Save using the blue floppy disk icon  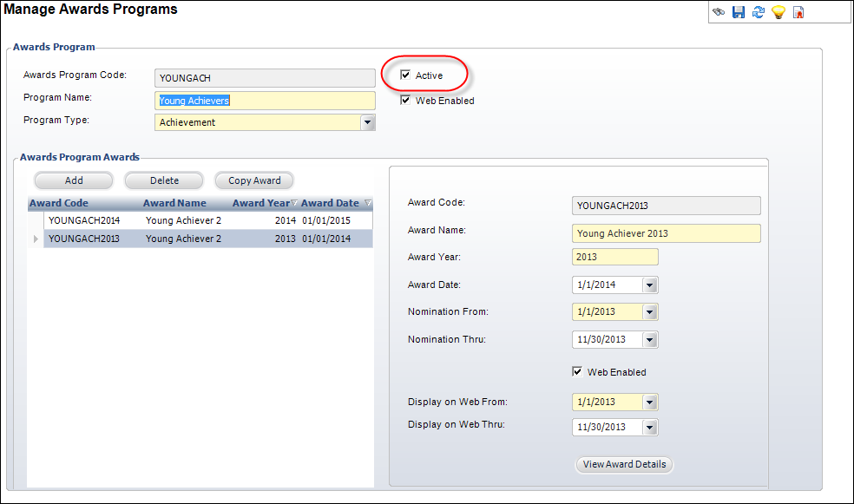coord(738,12)
